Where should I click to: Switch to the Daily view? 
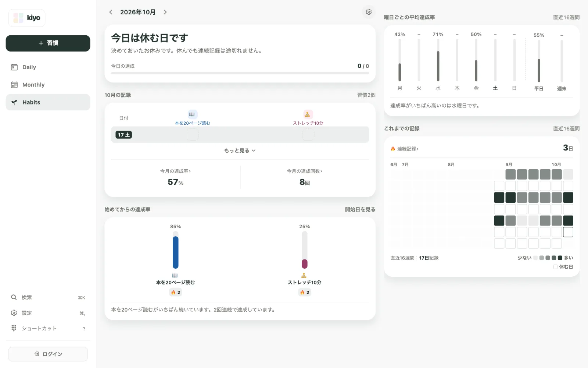click(x=48, y=67)
